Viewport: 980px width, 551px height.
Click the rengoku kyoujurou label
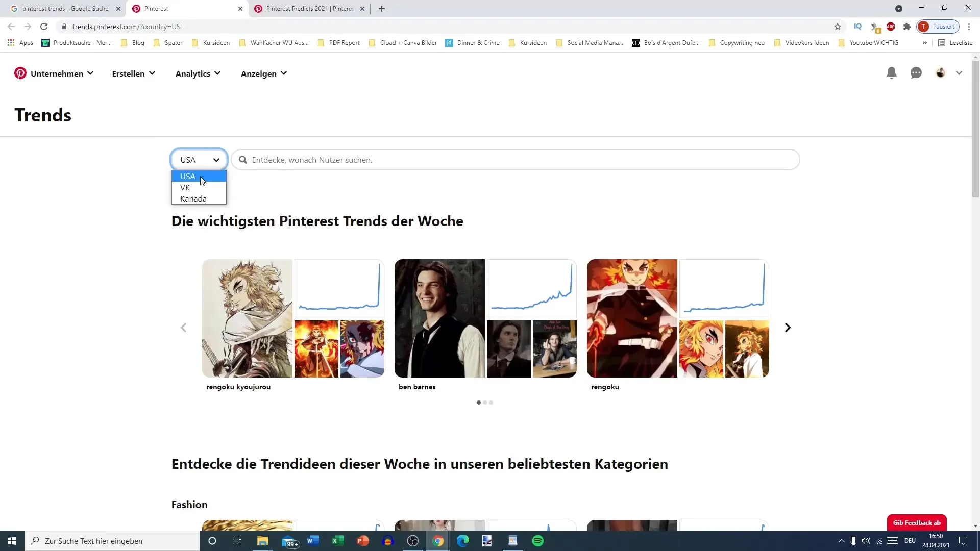point(238,387)
